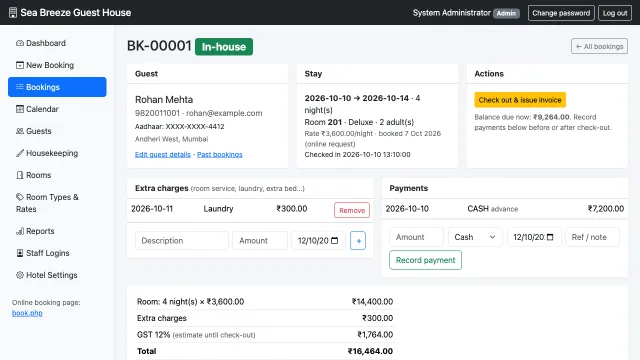Click the Rooms door icon
640x360 pixels.
tap(20, 175)
